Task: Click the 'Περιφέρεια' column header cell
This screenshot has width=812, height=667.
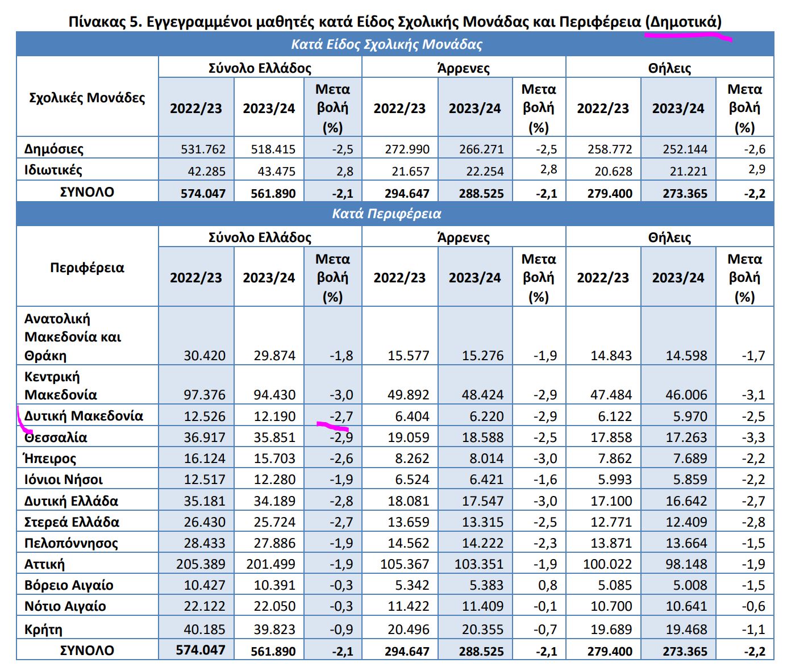Action: click(x=87, y=268)
